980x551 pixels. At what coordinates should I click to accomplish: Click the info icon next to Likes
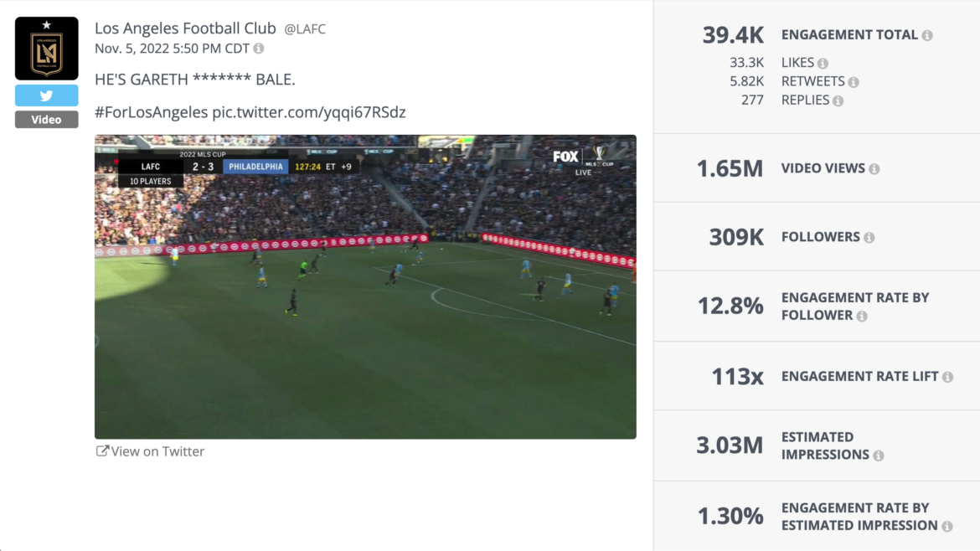pos(823,64)
